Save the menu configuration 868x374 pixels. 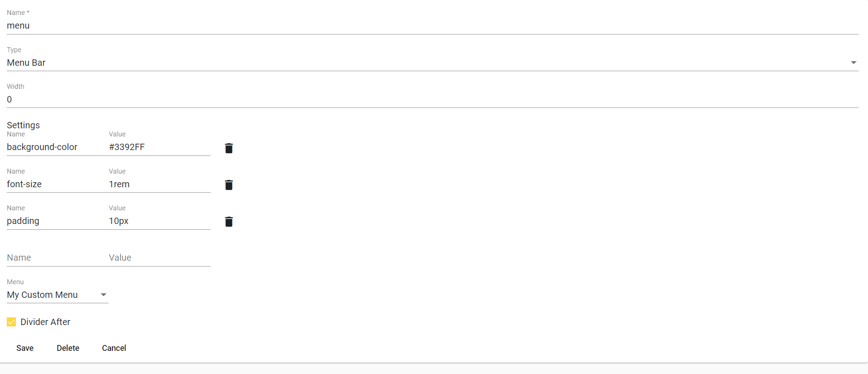[25, 348]
